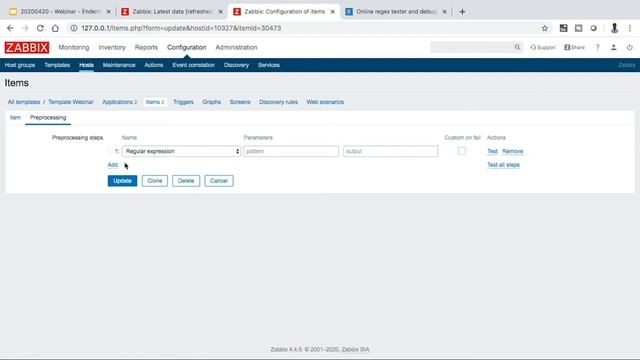
Task: Click the sign out power icon
Action: (629, 47)
